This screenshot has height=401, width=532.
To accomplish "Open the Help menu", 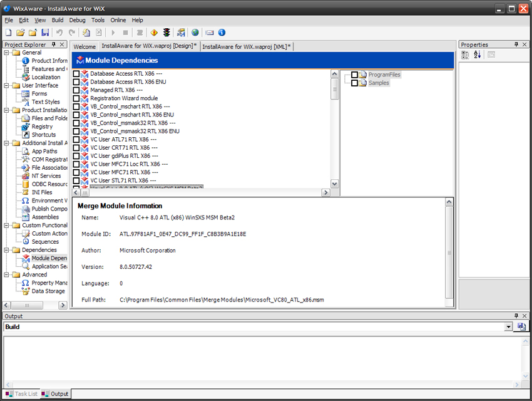I will point(138,20).
